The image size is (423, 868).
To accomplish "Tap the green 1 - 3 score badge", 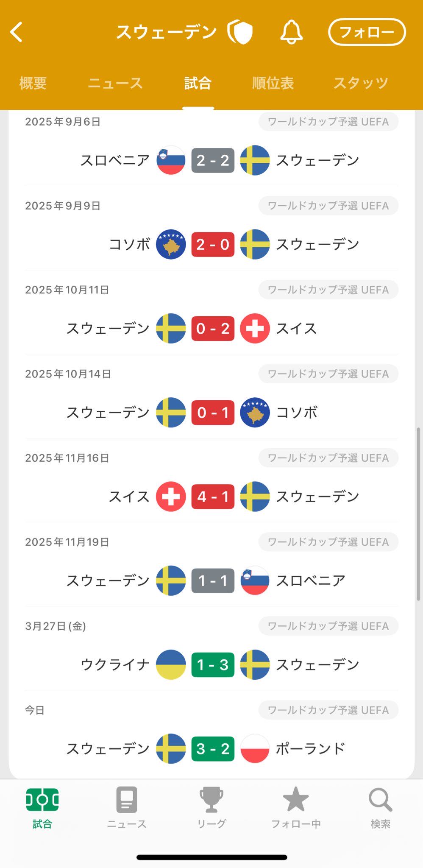I will coord(213,665).
